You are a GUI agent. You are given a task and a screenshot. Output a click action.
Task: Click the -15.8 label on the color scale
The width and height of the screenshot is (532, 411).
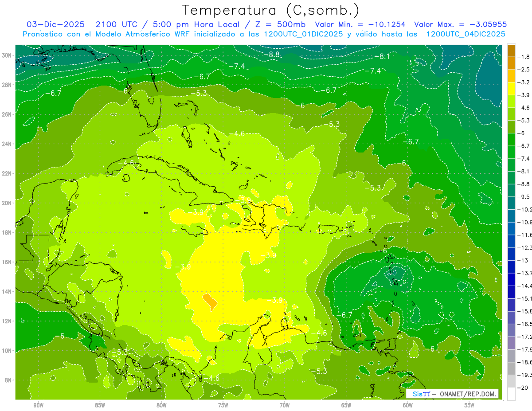point(525,311)
